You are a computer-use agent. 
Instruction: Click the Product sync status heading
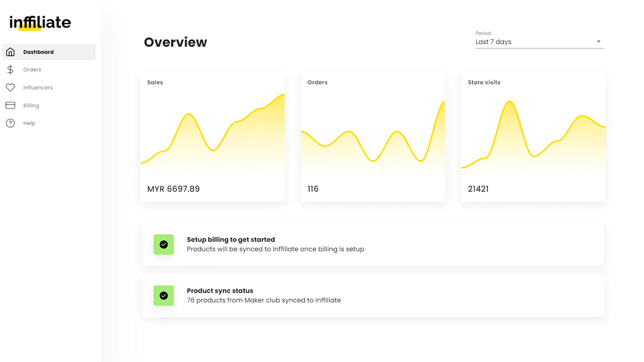(x=220, y=291)
